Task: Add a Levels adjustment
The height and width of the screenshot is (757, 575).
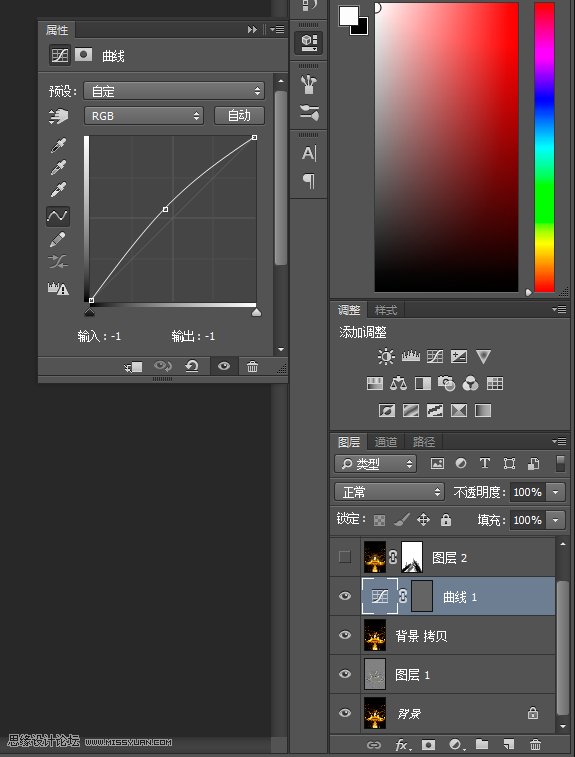Action: [411, 356]
